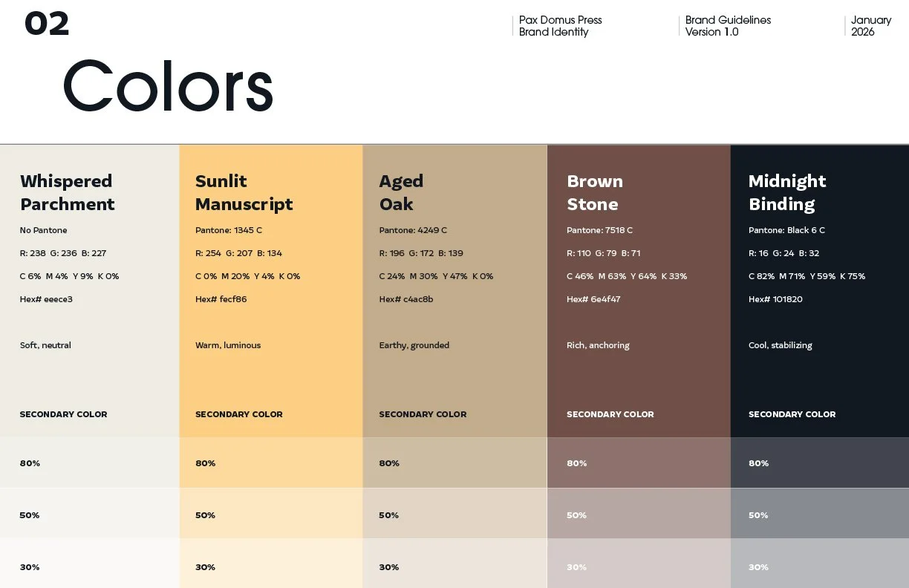This screenshot has height=588, width=909.
Task: Click the 'Cool, stabilizing' description text
Action: tap(781, 344)
